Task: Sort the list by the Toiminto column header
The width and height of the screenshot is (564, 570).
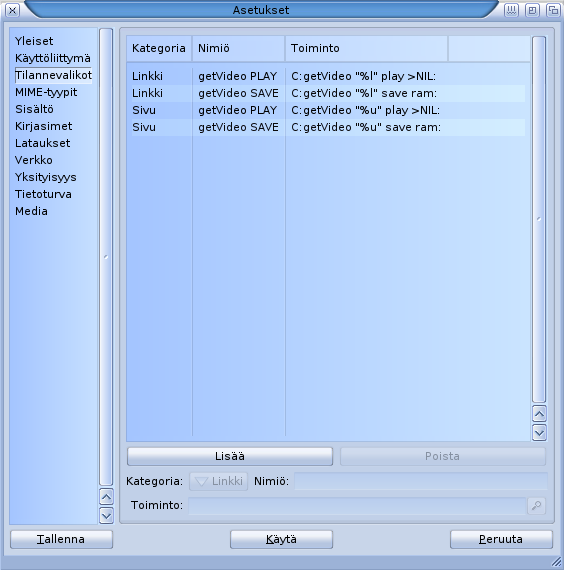Action: [x=367, y=48]
